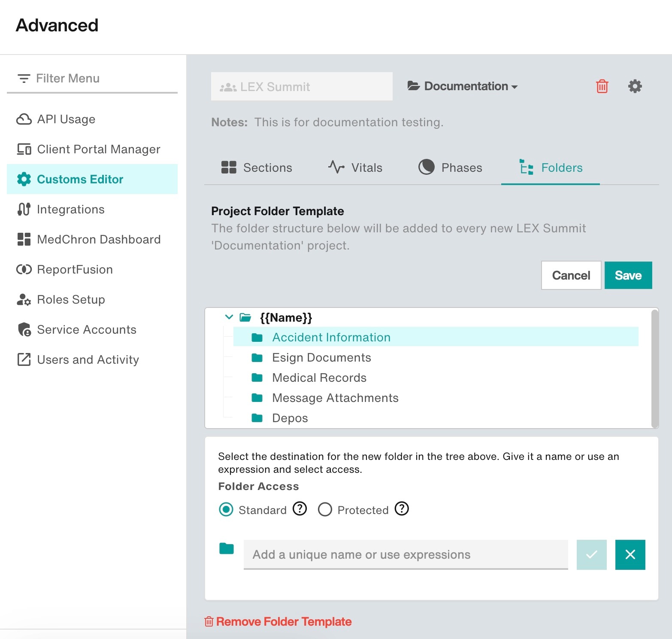Select the Depos folder row

(x=436, y=418)
